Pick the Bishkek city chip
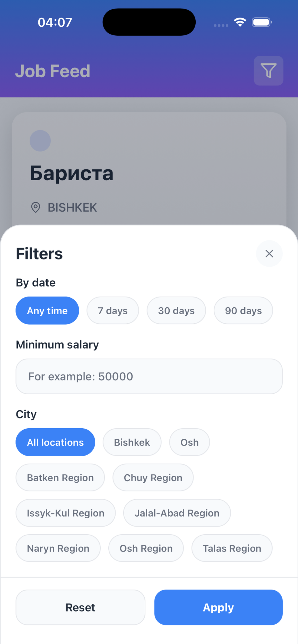The image size is (298, 644). [132, 442]
